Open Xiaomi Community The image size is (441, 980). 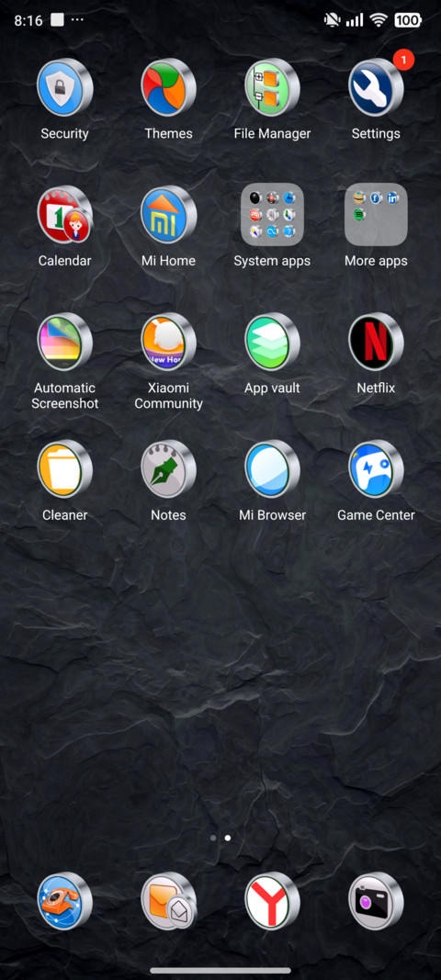tap(168, 342)
